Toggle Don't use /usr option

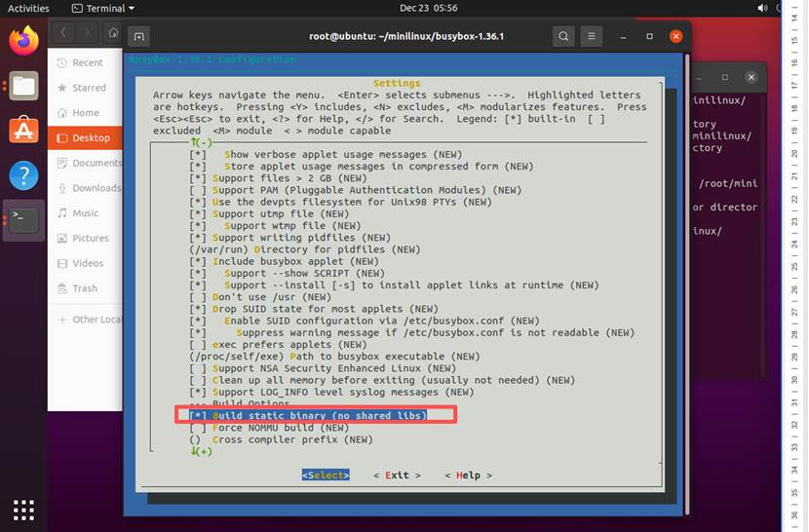[260, 297]
